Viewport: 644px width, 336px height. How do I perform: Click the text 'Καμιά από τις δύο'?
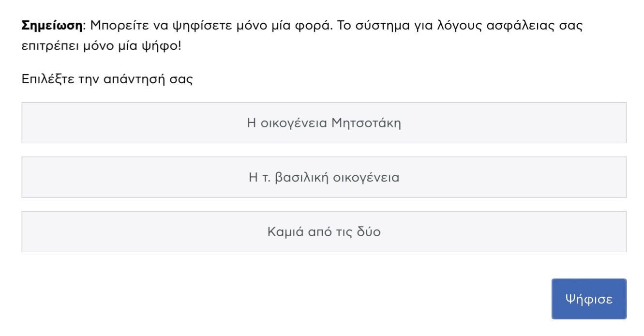pyautogui.click(x=324, y=232)
